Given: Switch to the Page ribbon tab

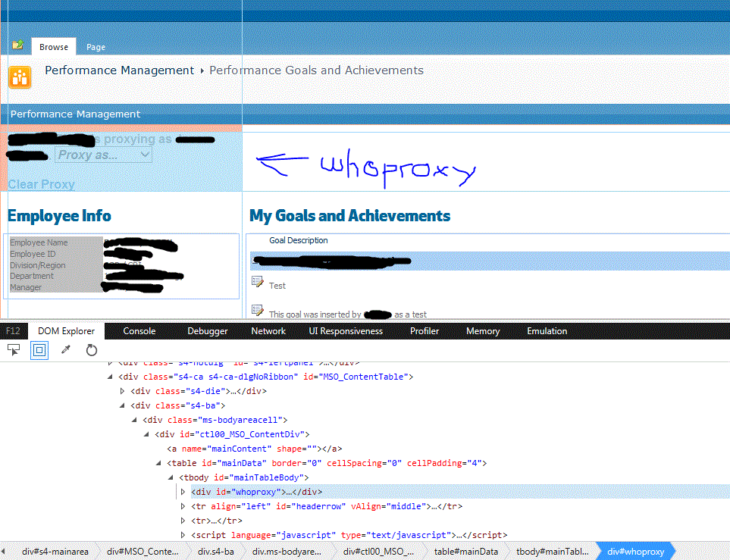Looking at the screenshot, I should [x=96, y=47].
